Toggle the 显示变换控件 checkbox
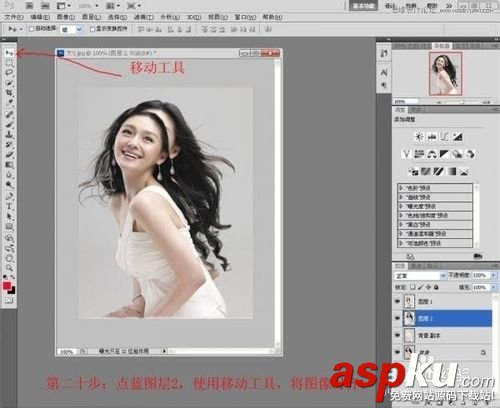The image size is (500, 408). coord(93,29)
